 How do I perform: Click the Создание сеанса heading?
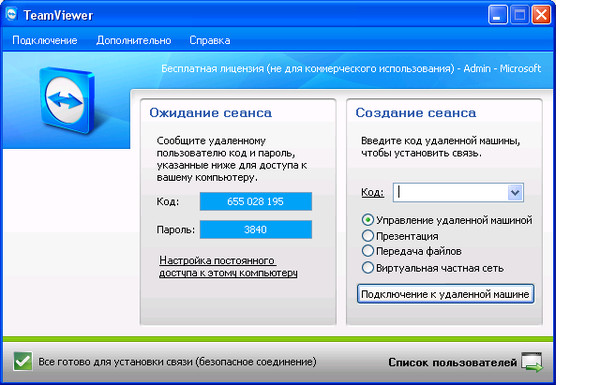point(416,113)
